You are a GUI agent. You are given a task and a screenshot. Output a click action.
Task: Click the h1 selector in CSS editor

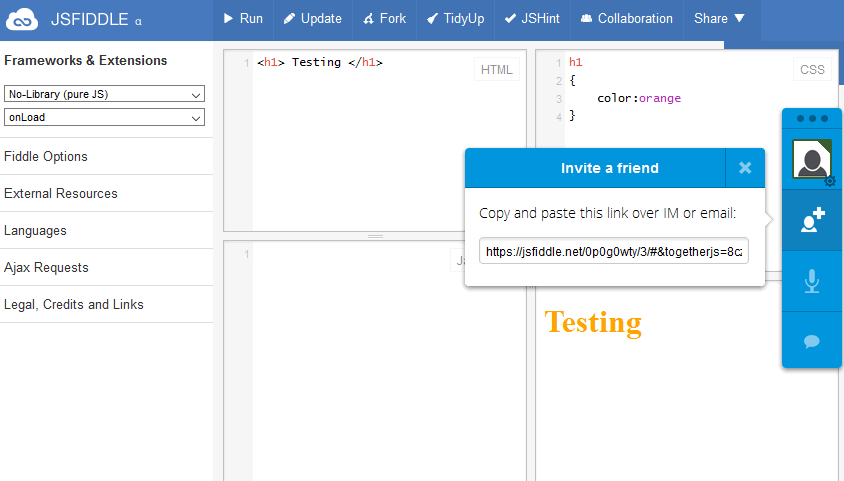(x=575, y=62)
